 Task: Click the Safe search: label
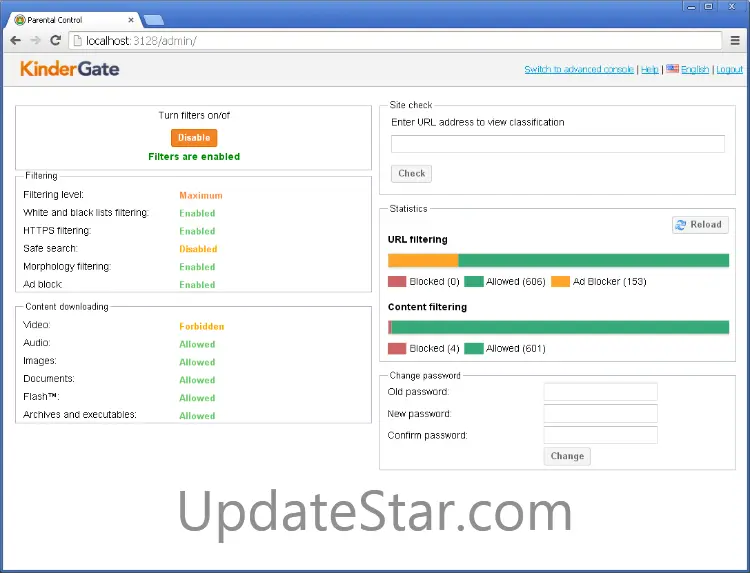50,248
